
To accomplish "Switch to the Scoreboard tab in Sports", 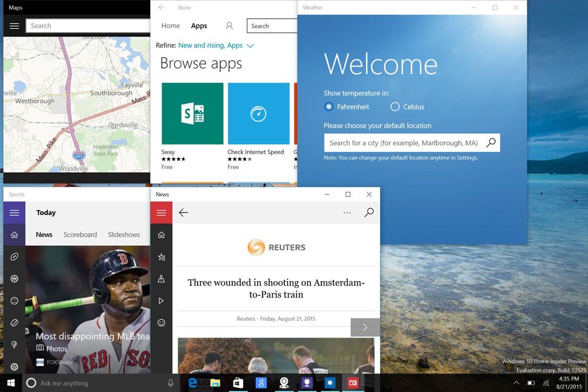I will point(80,234).
